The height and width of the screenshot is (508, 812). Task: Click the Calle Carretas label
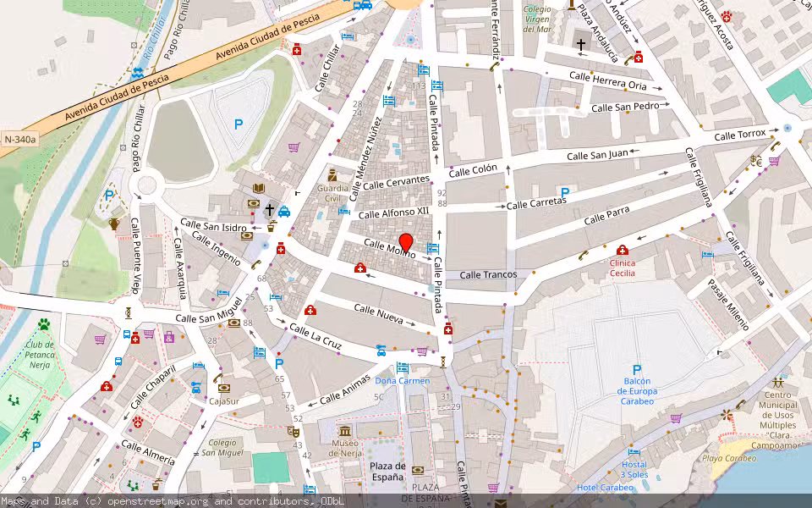tap(536, 203)
